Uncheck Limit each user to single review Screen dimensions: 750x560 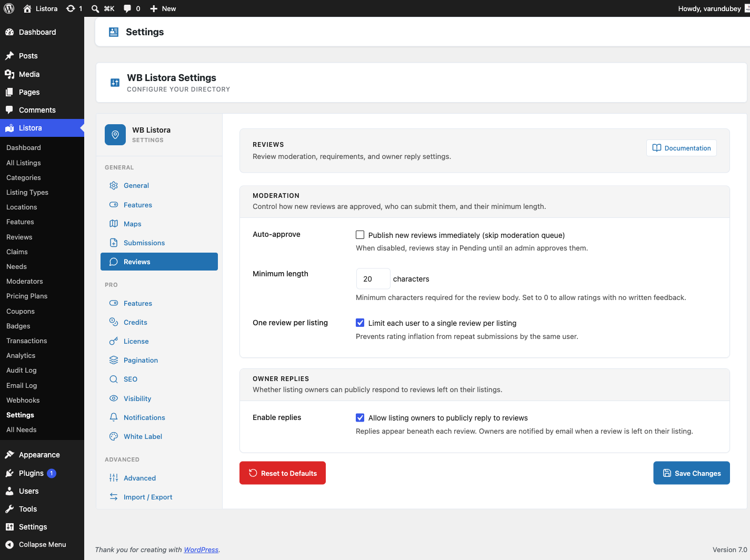(x=360, y=323)
